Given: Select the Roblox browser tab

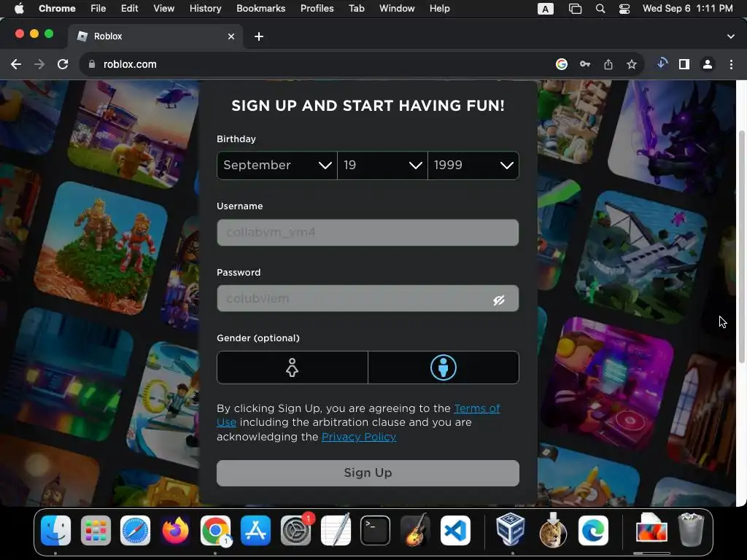Looking at the screenshot, I should point(155,36).
